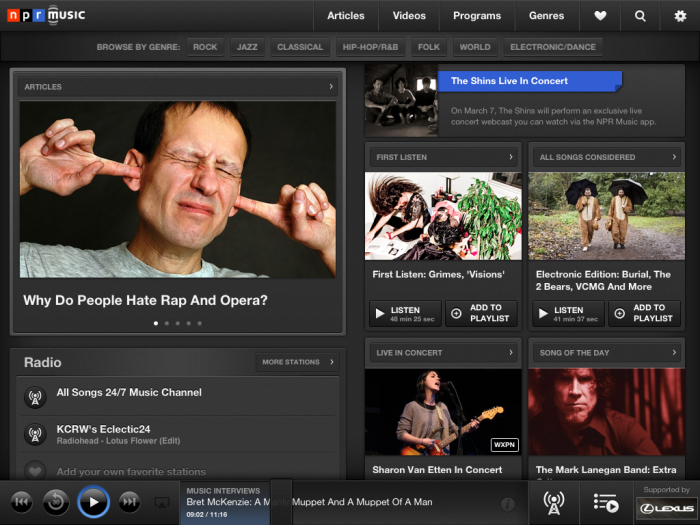The image size is (700, 525).
Task: Select the second carousel page dot
Action: tap(167, 323)
